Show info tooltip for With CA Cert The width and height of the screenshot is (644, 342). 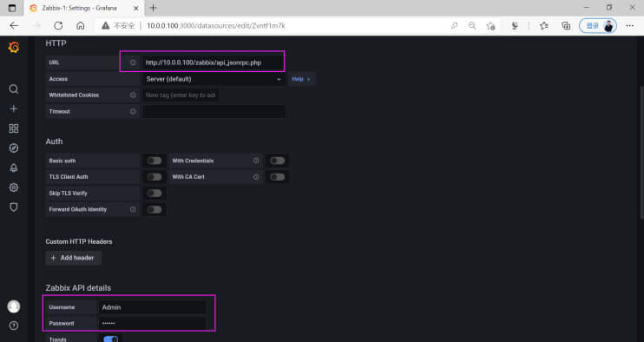click(256, 177)
